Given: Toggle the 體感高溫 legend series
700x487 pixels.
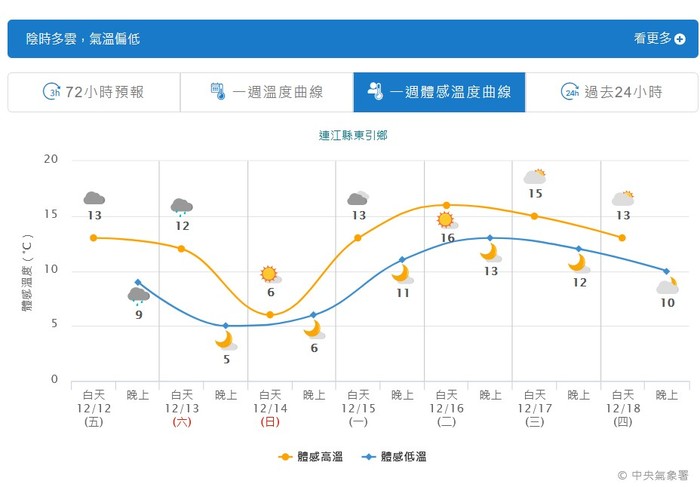Looking at the screenshot, I should (x=312, y=456).
